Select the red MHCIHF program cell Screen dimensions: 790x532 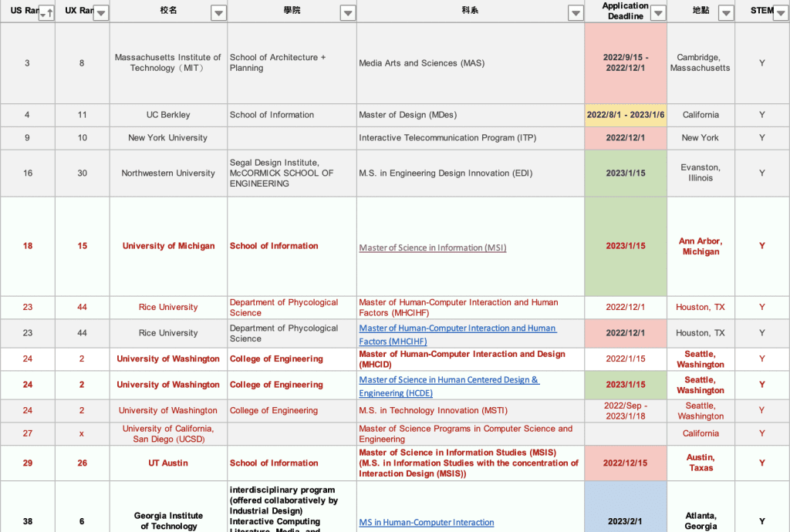tap(471, 307)
